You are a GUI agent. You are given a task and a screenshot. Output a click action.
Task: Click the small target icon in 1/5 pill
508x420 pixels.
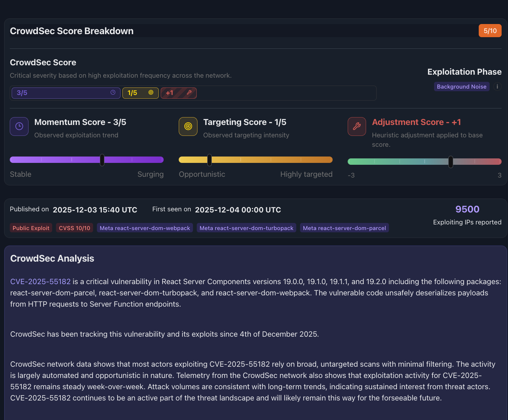tap(151, 93)
